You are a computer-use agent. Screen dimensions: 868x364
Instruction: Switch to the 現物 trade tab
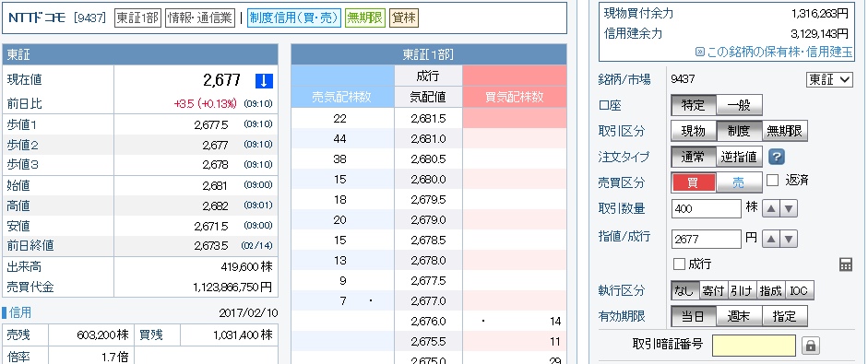tap(693, 131)
